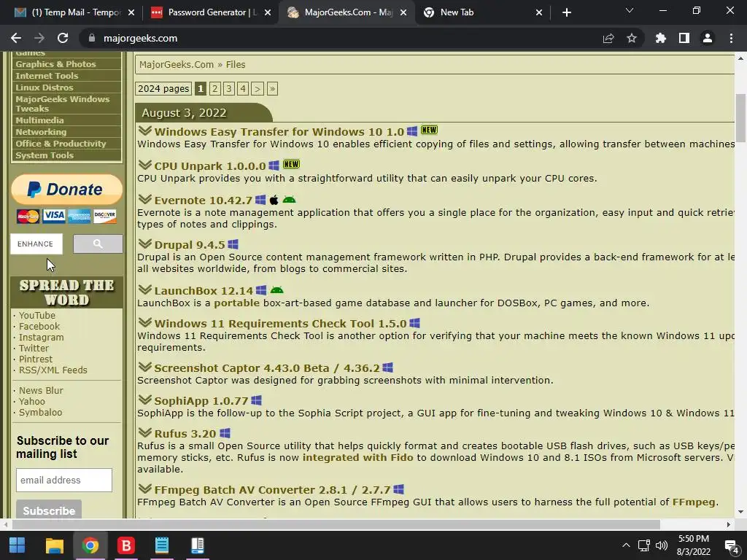Open the tab search dropdown arrow
Image resolution: width=747 pixels, height=560 pixels.
[x=630, y=10]
